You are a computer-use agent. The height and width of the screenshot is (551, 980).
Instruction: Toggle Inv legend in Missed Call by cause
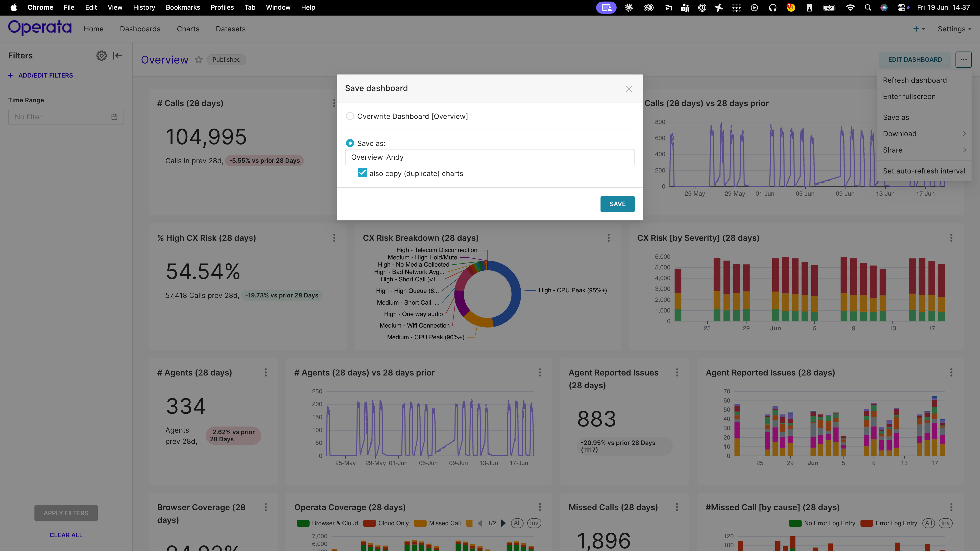945,523
